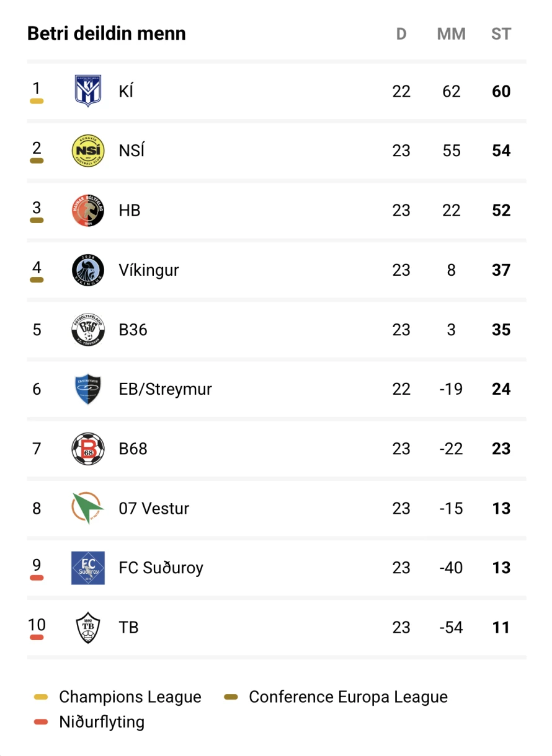Viewport: 552px width, 756px height.
Task: Click the yellow NSÍ club logo
Action: click(87, 151)
